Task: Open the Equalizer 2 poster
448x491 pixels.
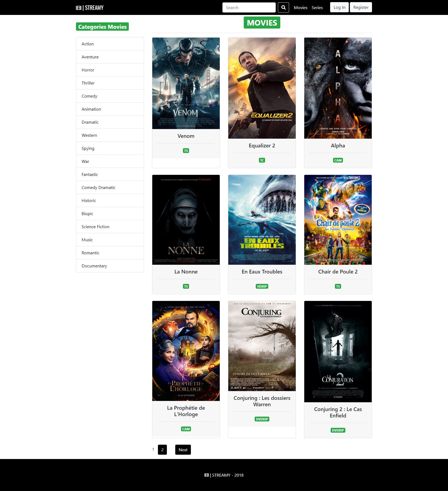Action: coord(262,88)
